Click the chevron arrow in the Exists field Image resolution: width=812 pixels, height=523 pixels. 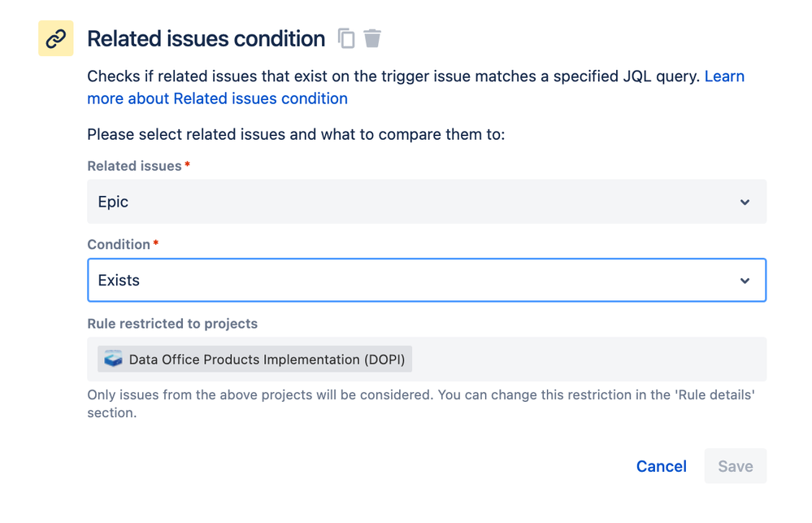click(745, 281)
